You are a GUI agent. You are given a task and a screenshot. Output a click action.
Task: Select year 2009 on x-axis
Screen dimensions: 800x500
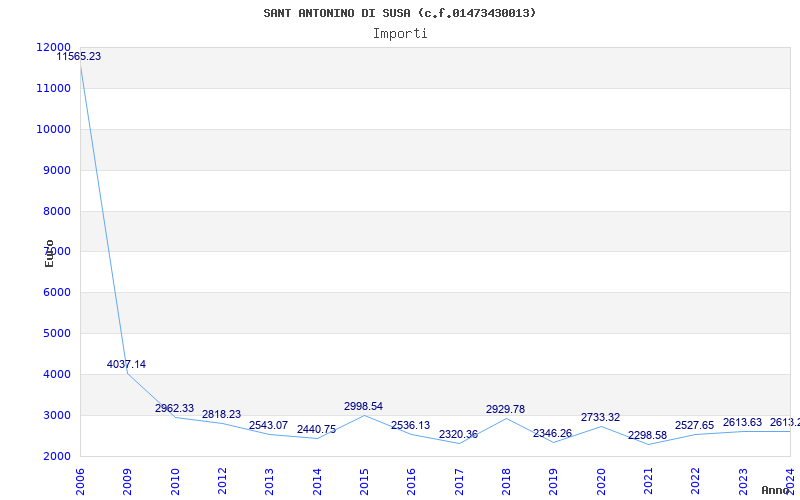127,482
